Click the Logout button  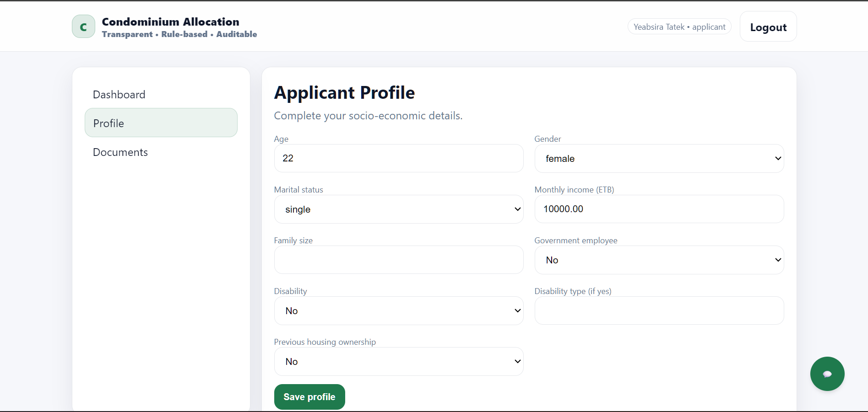[x=768, y=27]
